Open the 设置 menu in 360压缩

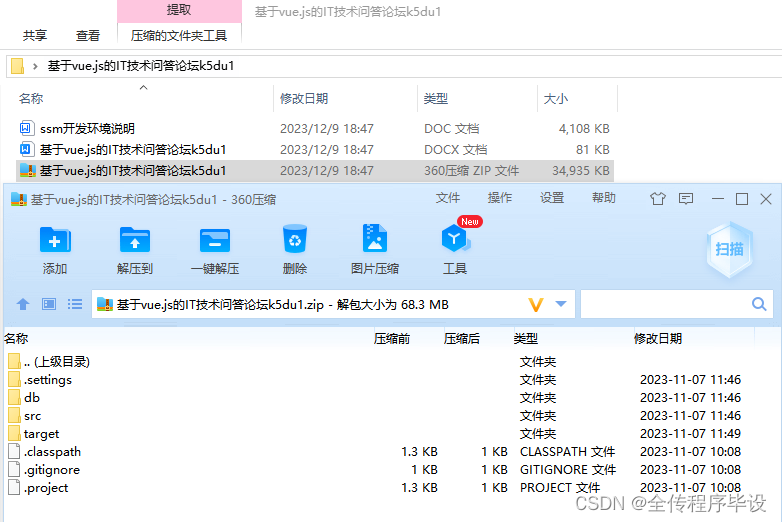[x=552, y=198]
